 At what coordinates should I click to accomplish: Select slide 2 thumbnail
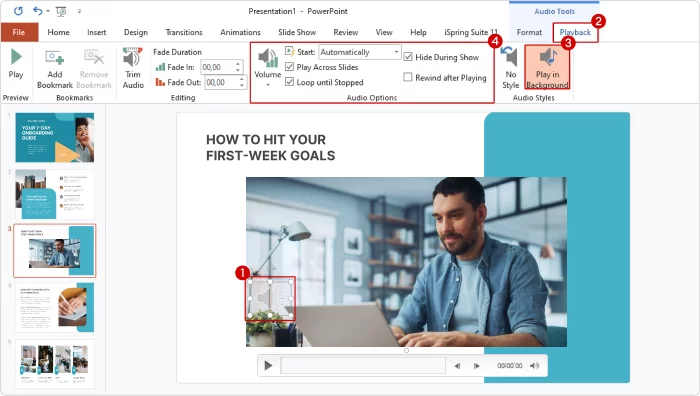click(x=55, y=194)
